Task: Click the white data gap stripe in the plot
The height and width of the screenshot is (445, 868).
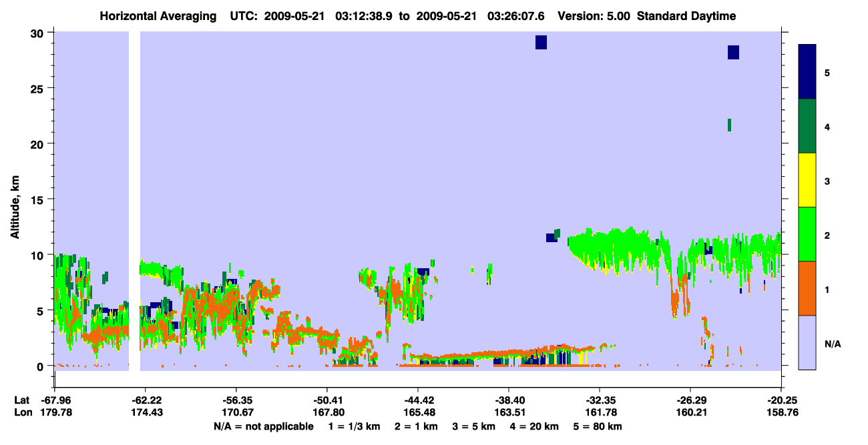Action: (134, 200)
